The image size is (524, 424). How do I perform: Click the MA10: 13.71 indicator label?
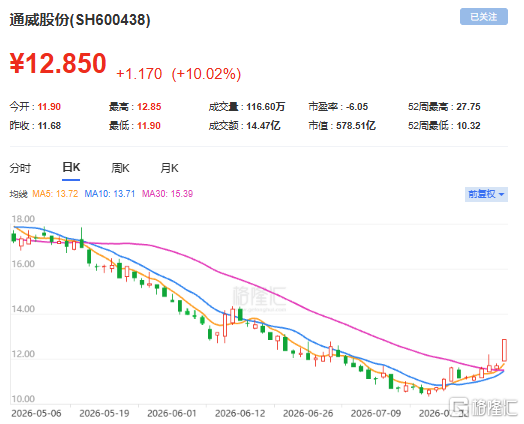[110, 194]
